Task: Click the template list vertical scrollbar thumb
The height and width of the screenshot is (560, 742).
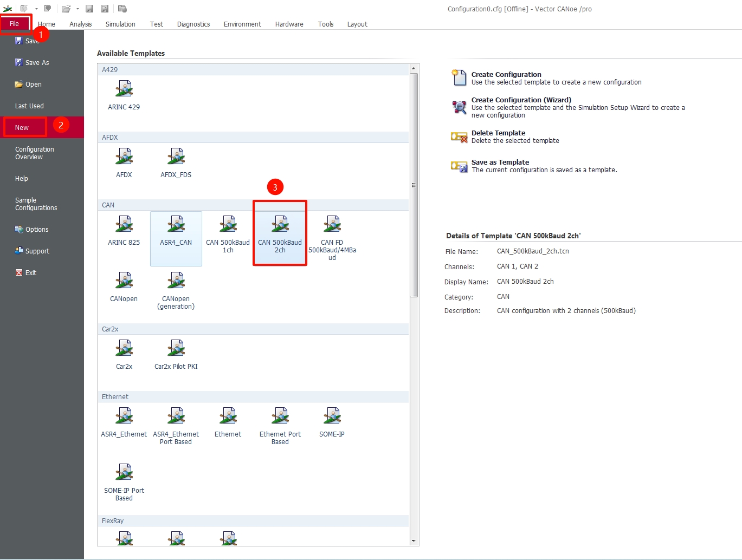Action: click(x=414, y=185)
